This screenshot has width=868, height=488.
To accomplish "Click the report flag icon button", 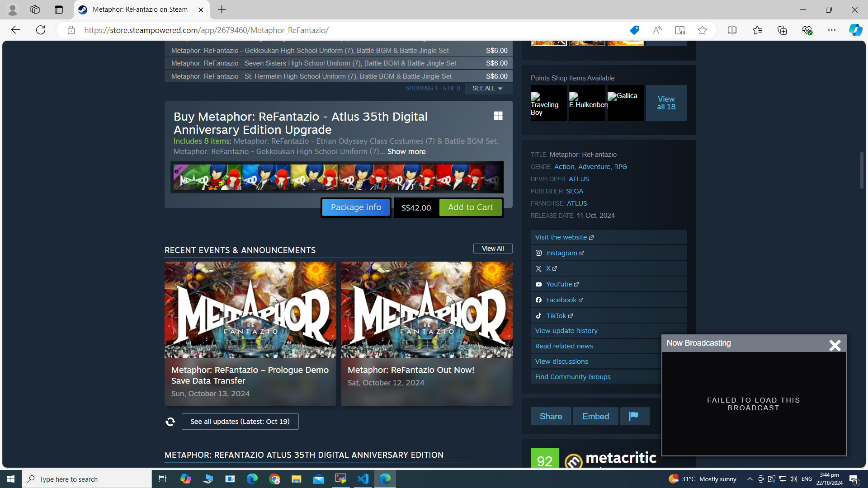I will click(x=634, y=416).
